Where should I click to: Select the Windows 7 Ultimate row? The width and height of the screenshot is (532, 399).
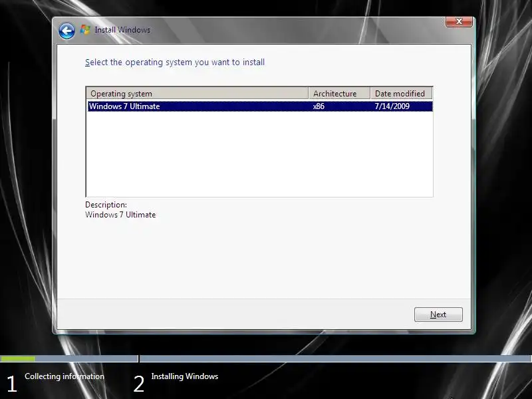pos(260,106)
